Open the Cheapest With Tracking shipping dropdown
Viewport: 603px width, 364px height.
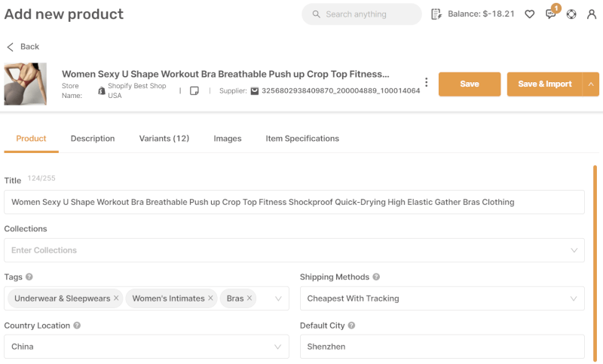[442, 298]
